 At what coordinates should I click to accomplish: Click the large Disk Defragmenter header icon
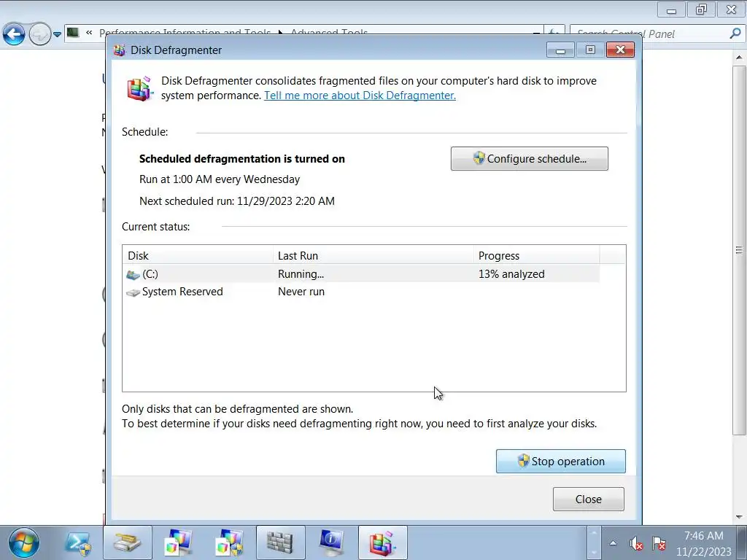pos(139,88)
